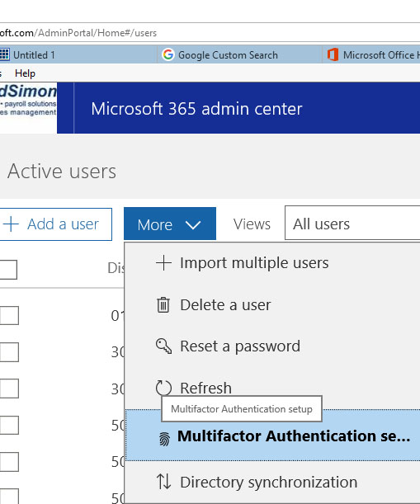
Task: Click the plus icon beside Import multiple users
Action: tap(163, 263)
